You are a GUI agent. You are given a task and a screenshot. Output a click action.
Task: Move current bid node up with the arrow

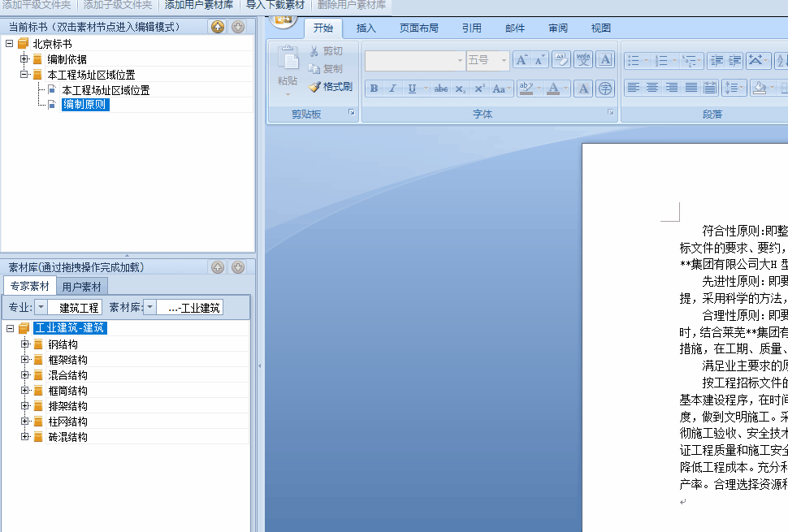[x=218, y=27]
